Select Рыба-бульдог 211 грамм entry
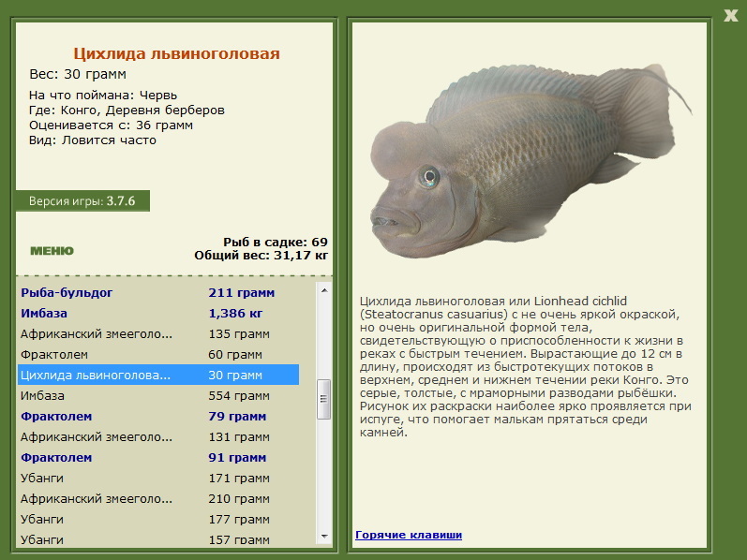The image size is (747, 560). coord(158,292)
